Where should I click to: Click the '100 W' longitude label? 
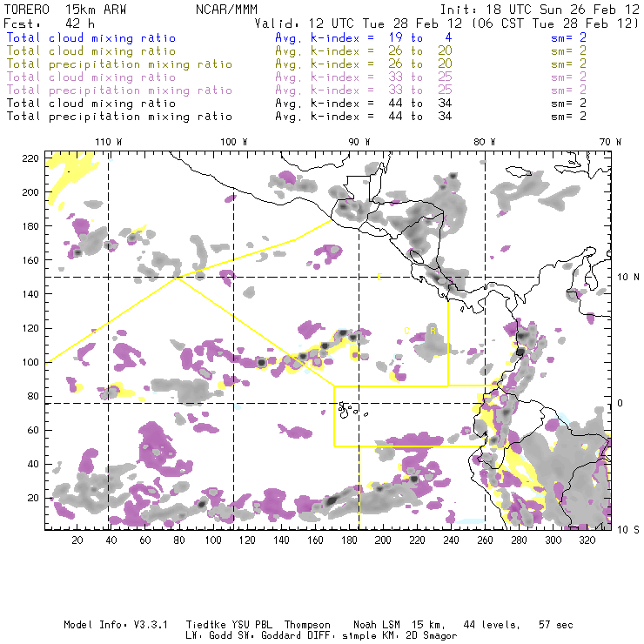(x=234, y=142)
